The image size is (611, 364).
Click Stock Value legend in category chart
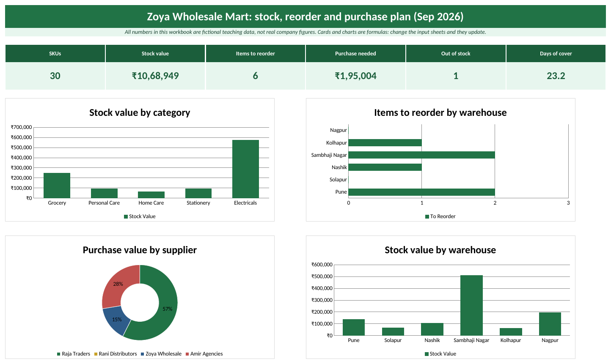click(x=140, y=216)
